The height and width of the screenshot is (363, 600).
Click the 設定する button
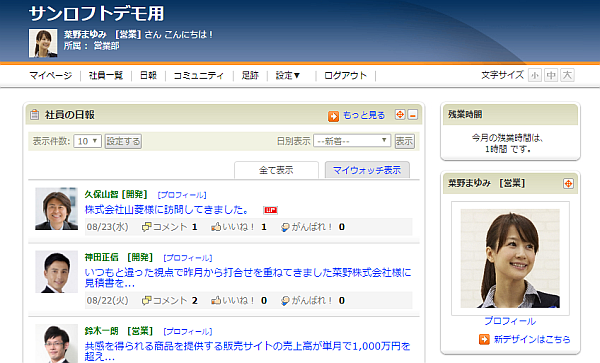tap(123, 141)
